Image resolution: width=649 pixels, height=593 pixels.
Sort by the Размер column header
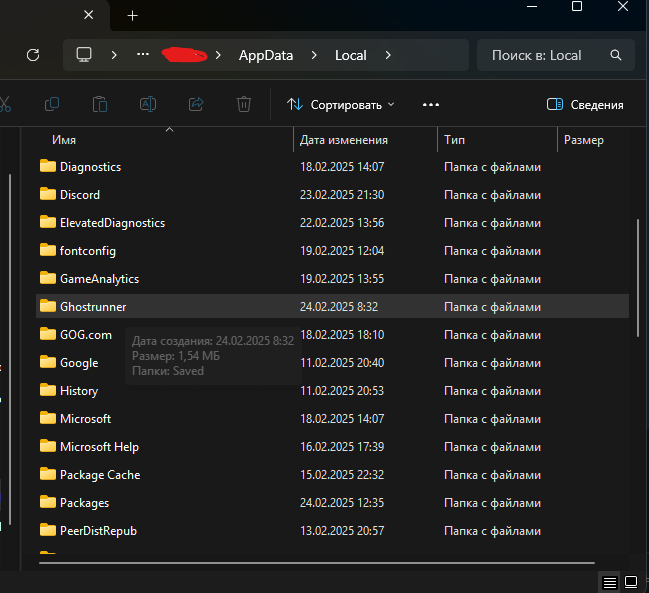(x=584, y=140)
